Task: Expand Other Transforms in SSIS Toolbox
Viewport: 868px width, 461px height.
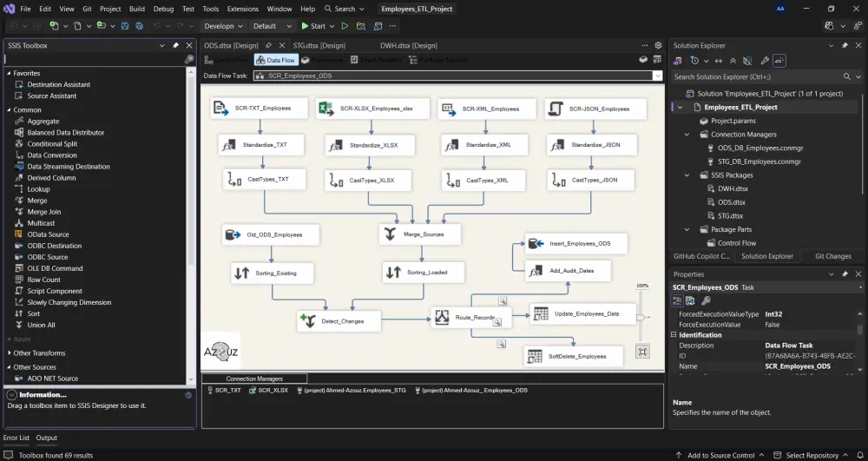Action: click(x=9, y=353)
